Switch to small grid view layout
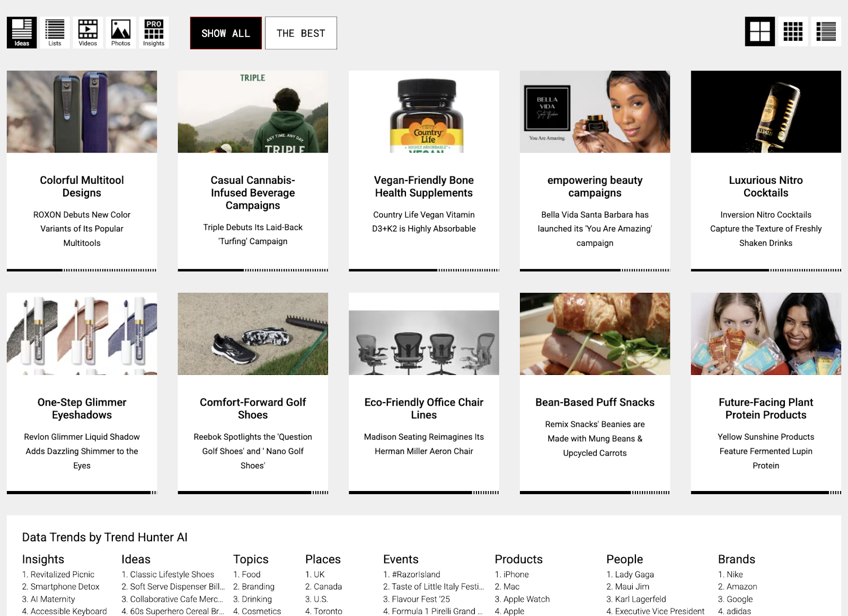 793,32
